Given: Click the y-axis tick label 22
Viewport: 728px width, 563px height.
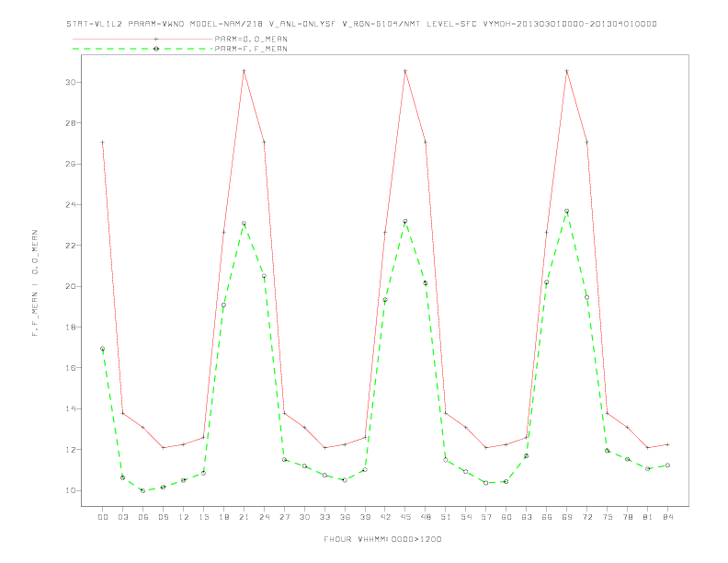Looking at the screenshot, I should (71, 246).
